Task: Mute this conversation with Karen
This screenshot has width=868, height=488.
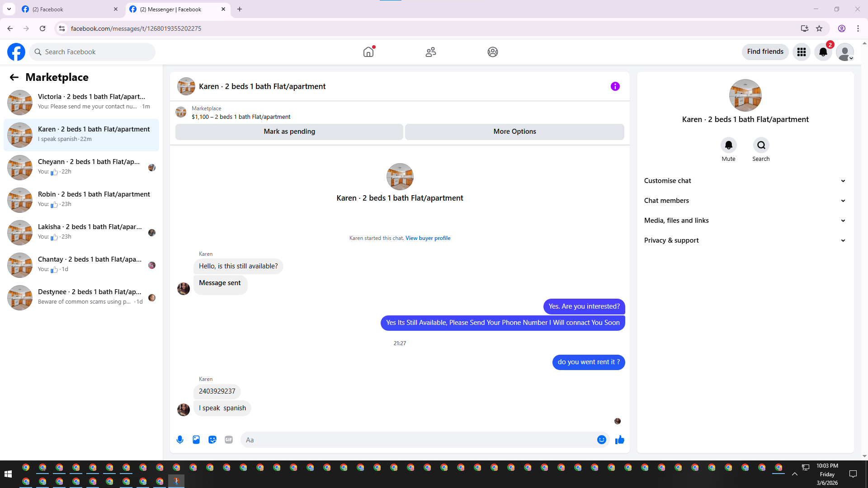Action: click(728, 145)
